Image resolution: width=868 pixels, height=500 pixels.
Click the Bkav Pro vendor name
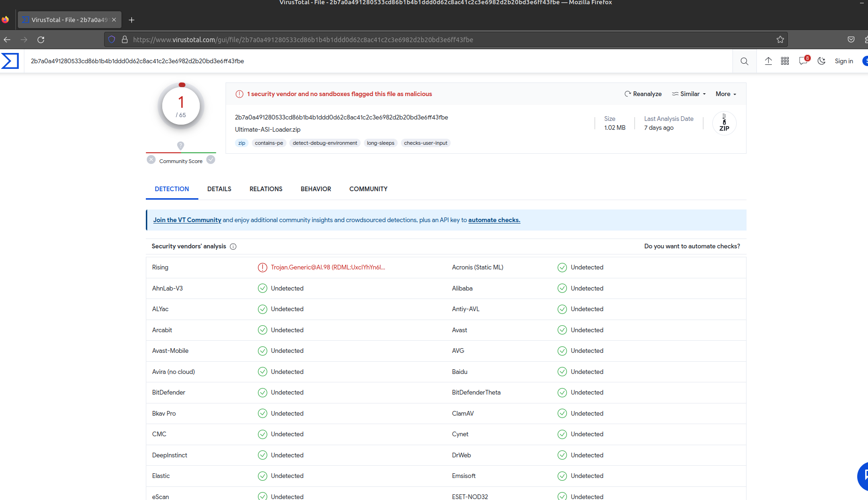click(164, 413)
